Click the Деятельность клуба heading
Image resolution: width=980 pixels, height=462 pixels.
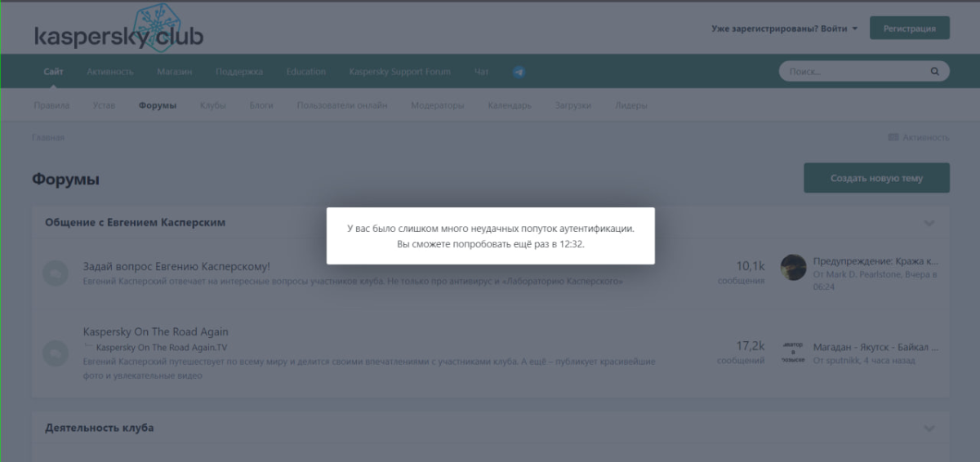click(99, 428)
